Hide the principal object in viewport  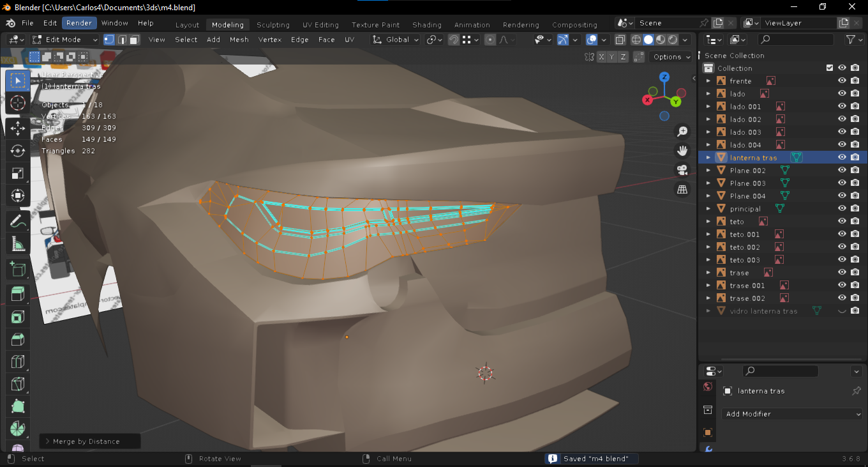(x=842, y=208)
